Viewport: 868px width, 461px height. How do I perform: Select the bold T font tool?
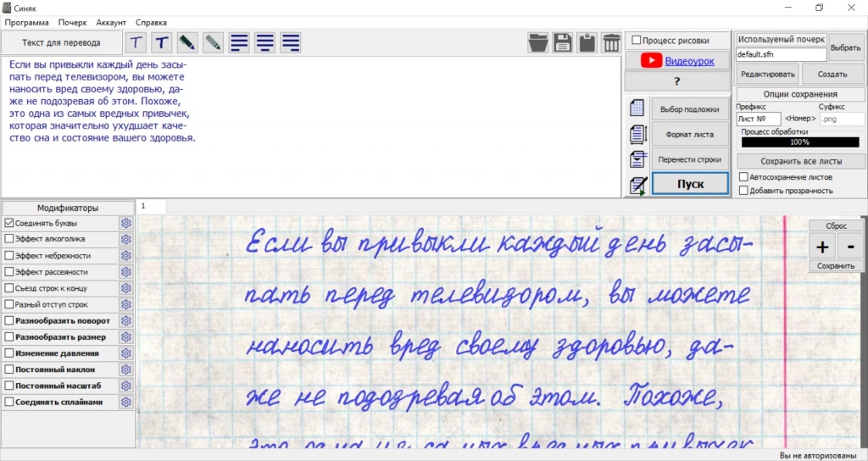point(161,42)
